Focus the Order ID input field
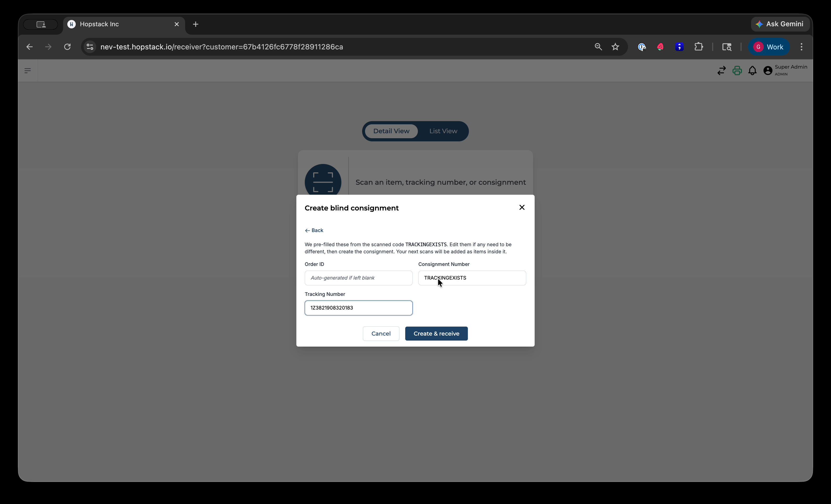This screenshot has height=504, width=831. tap(358, 278)
